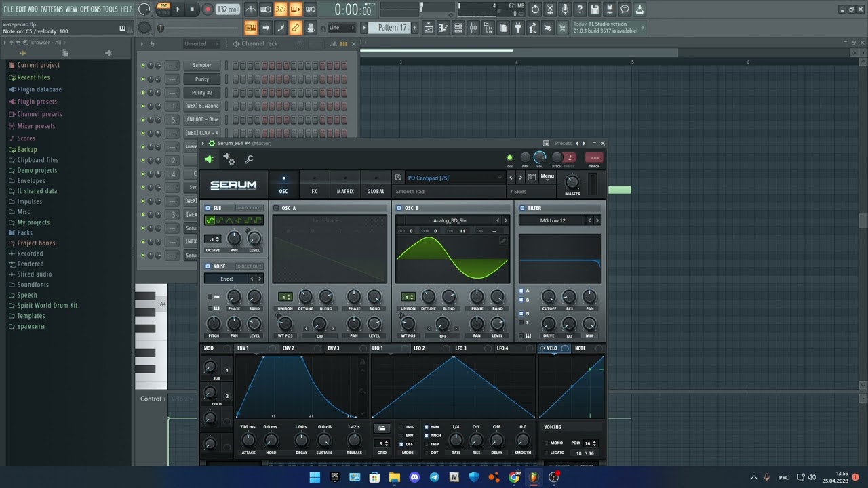This screenshot has width=868, height=488.
Task: Save Serum preset with floppy icon
Action: 398,178
